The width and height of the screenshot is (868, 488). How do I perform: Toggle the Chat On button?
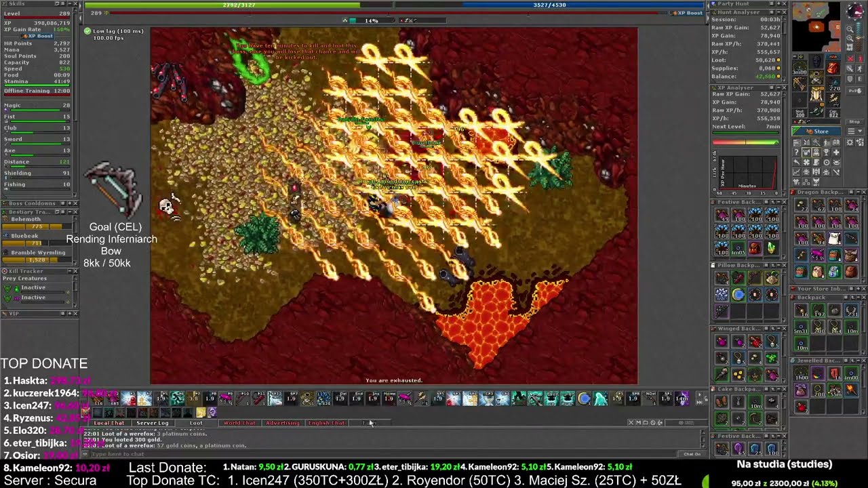(x=692, y=453)
